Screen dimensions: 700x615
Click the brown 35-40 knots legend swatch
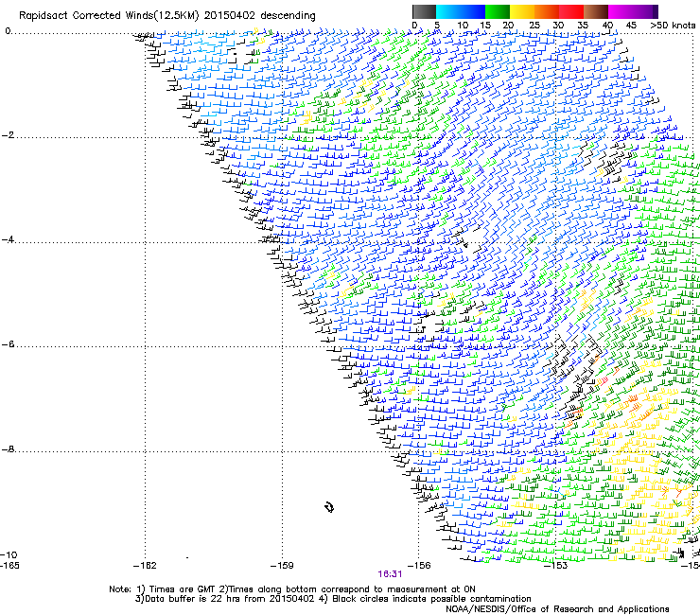click(596, 11)
